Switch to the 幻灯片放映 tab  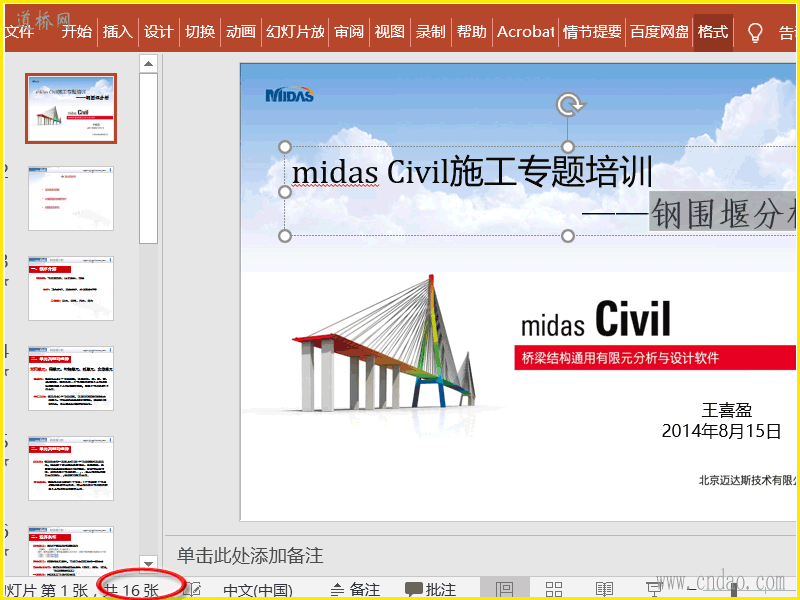pos(295,32)
